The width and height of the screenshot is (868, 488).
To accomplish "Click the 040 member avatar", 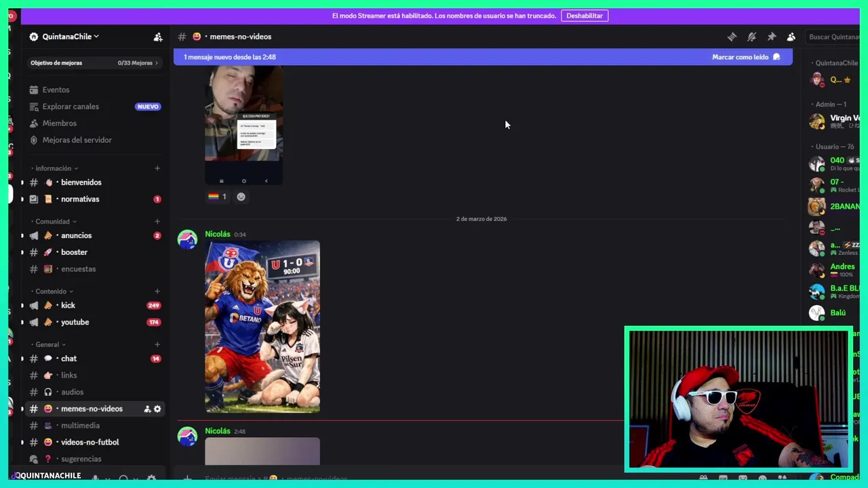I will pos(817,163).
